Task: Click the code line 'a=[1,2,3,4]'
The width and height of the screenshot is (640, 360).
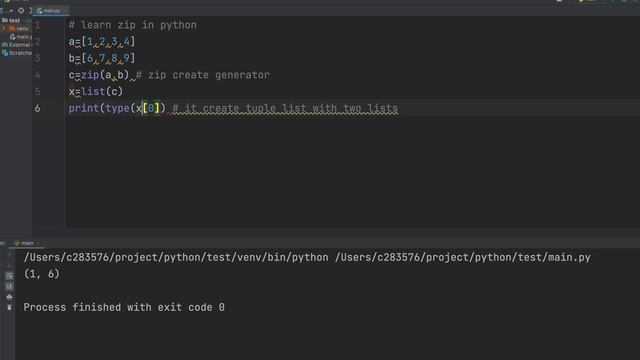Action: [102, 42]
